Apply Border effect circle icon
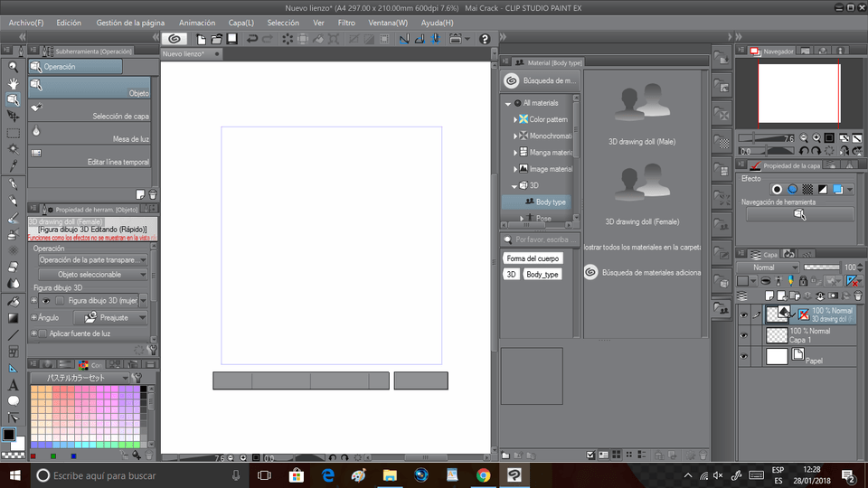 pos(778,190)
